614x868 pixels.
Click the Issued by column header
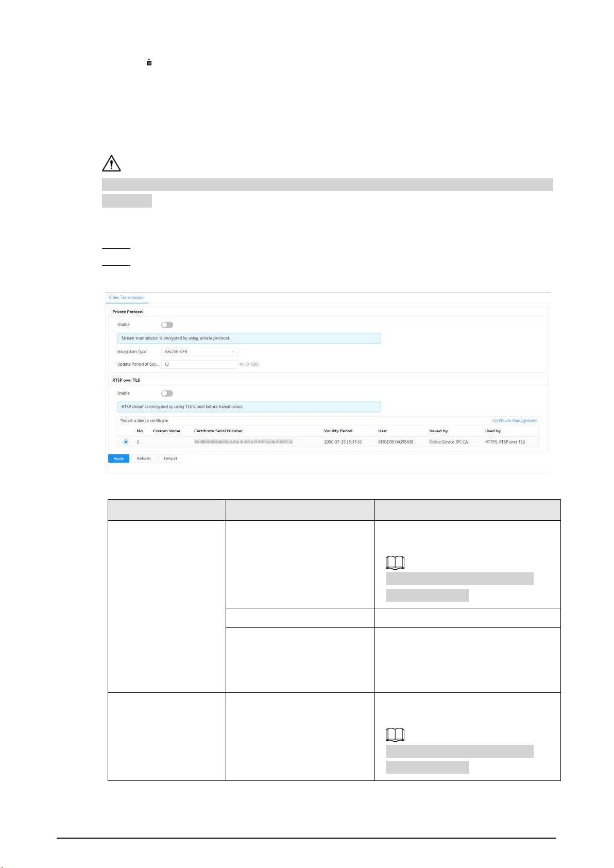(x=438, y=431)
